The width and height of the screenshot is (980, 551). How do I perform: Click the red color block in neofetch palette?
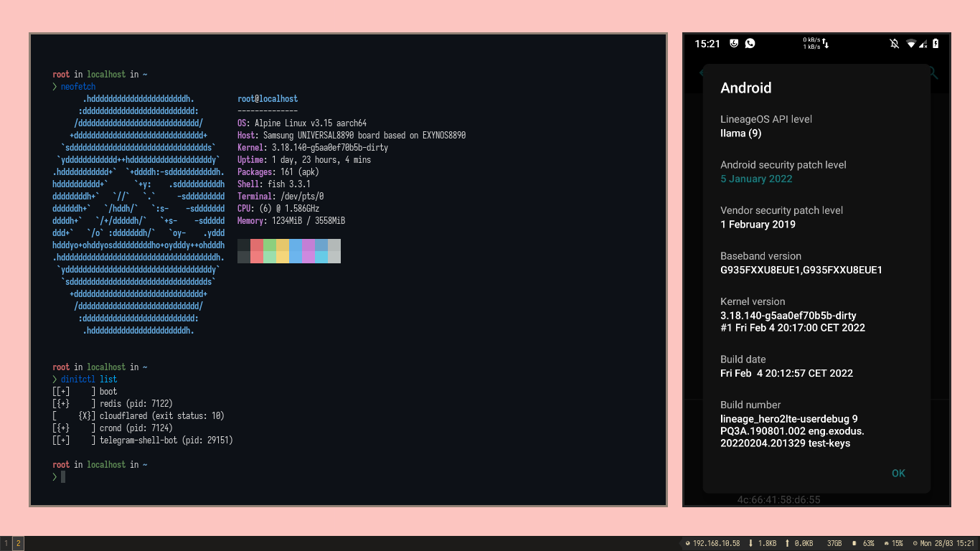[x=257, y=245]
